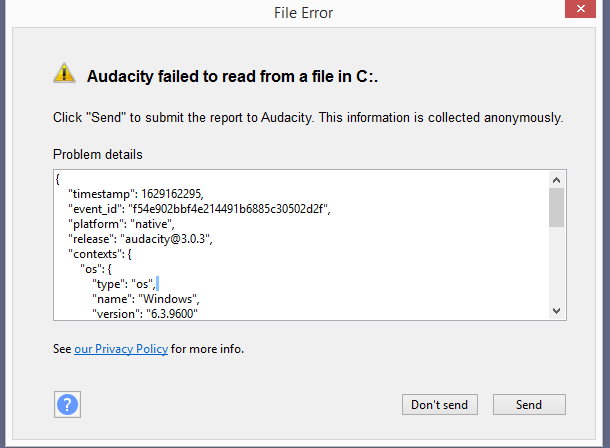This screenshot has height=448, width=610.
Task: Place cursor on the "timestamp" line
Action: pos(136,194)
